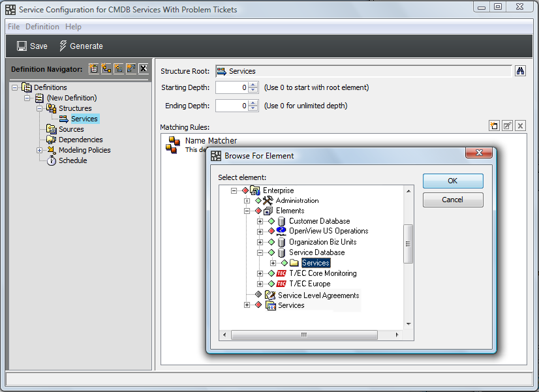Expand the highlighted Services folder node

pyautogui.click(x=273, y=263)
